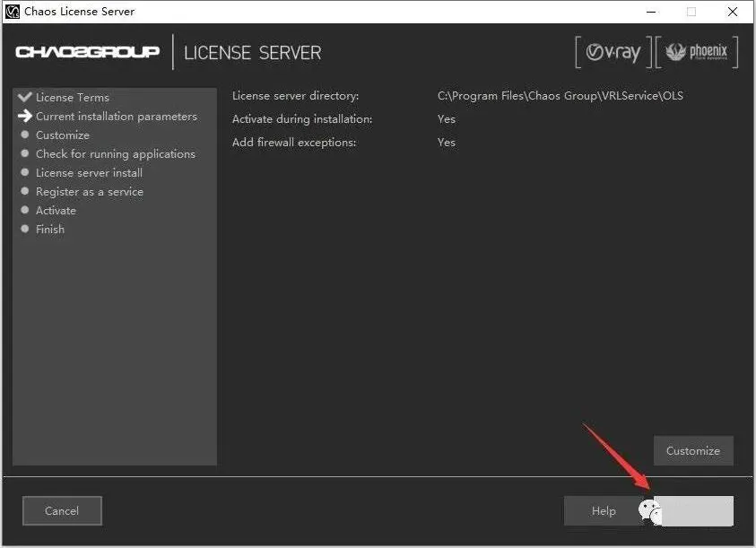Select Check for running applications step
This screenshot has width=756, height=548.
pyautogui.click(x=116, y=154)
